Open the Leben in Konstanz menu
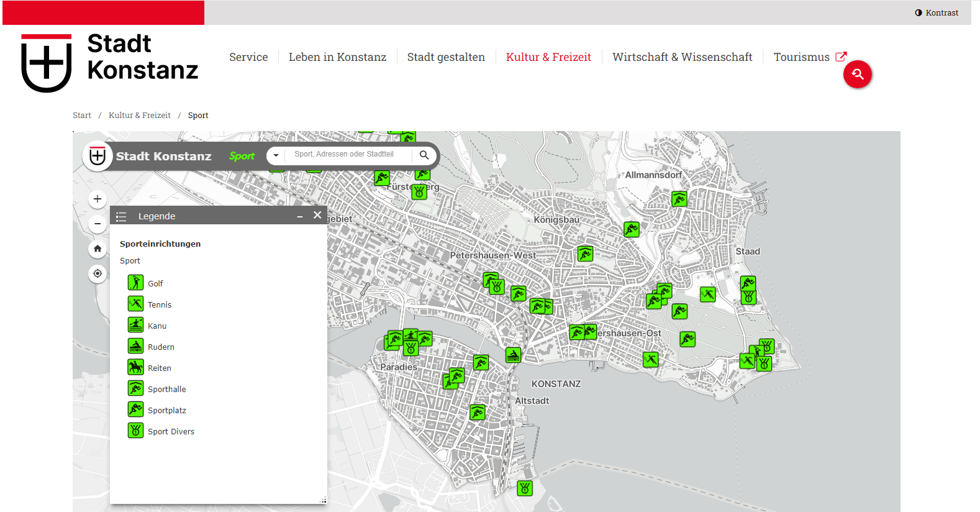 337,57
